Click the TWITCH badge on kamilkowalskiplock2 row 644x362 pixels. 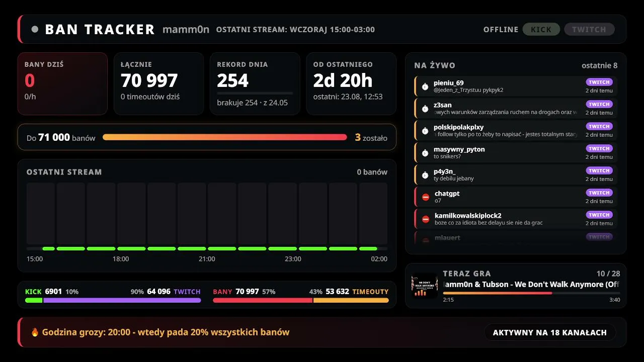click(x=599, y=215)
